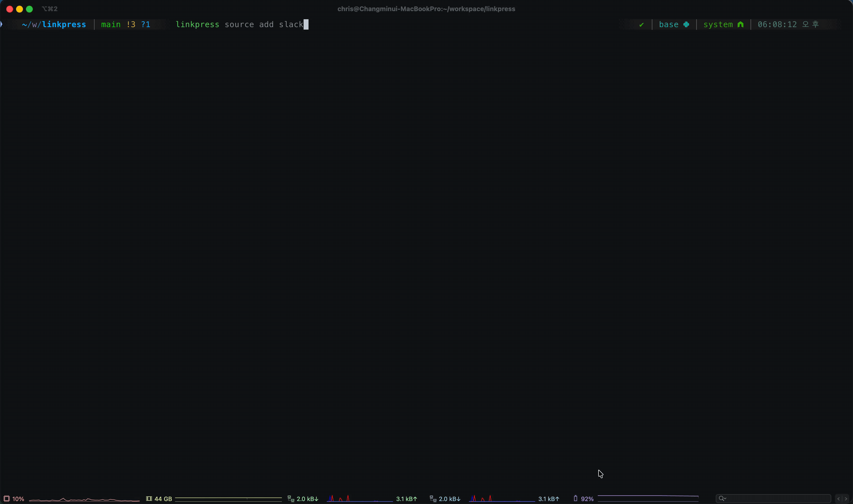
Task: Click the "오후" text after the time
Action: point(811,24)
